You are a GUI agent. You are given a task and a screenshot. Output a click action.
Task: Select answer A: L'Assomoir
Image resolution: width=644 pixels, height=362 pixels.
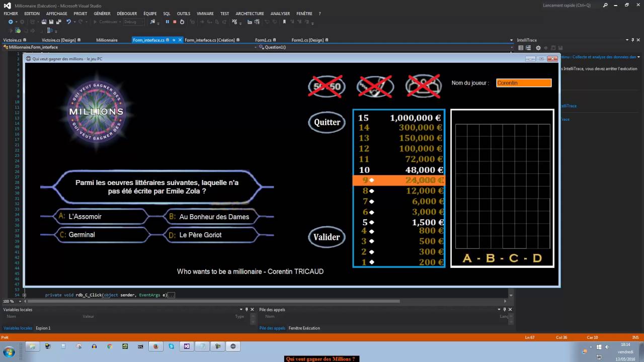pos(101,217)
